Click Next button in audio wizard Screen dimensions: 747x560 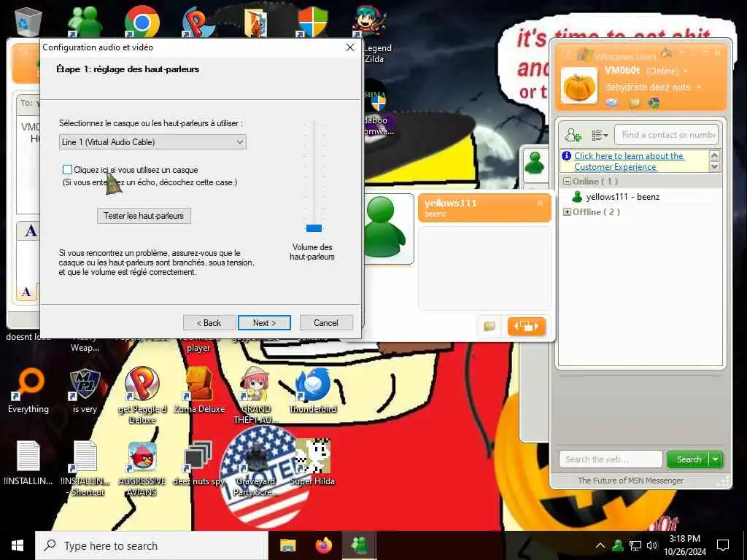coord(264,323)
